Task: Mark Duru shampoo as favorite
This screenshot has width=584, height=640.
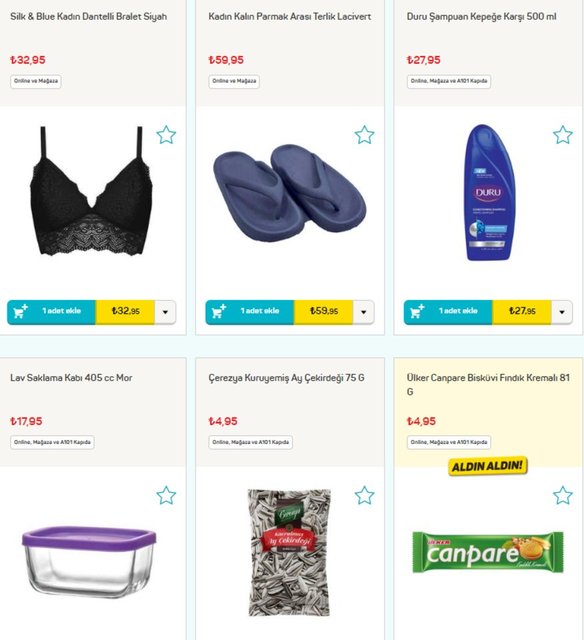Action: tap(563, 135)
